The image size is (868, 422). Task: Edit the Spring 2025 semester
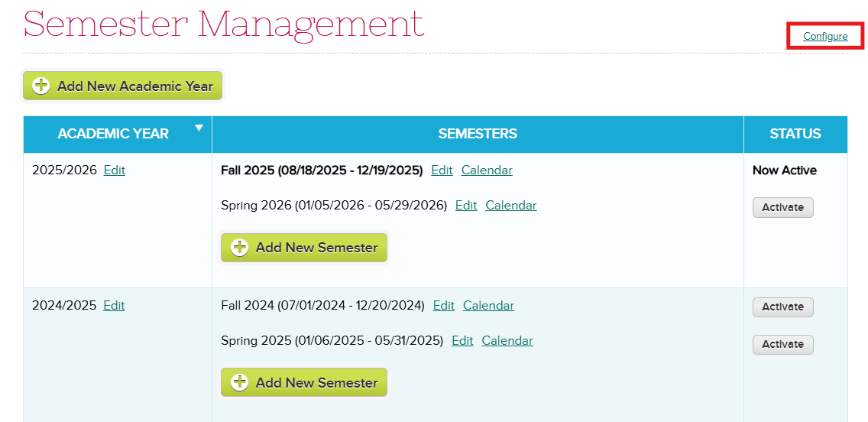tap(462, 341)
